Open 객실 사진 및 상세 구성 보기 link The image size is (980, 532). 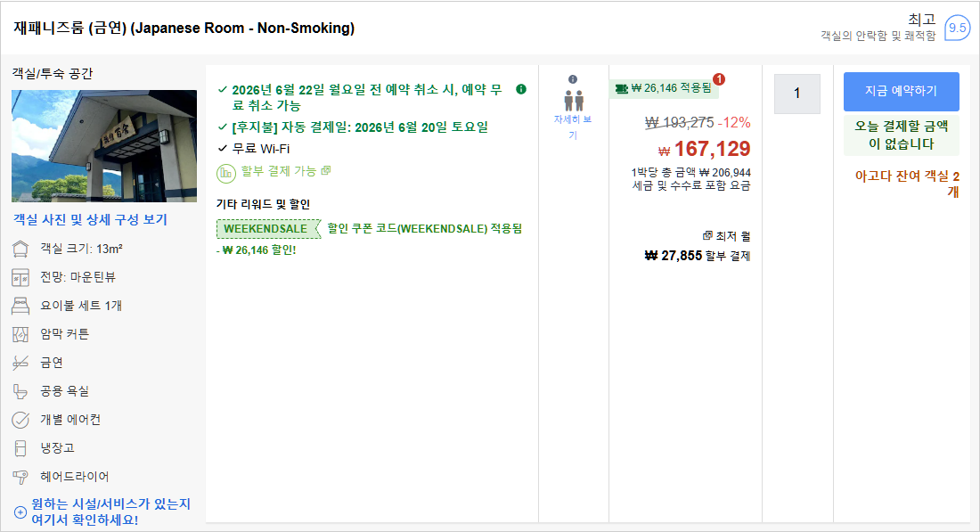coord(90,219)
